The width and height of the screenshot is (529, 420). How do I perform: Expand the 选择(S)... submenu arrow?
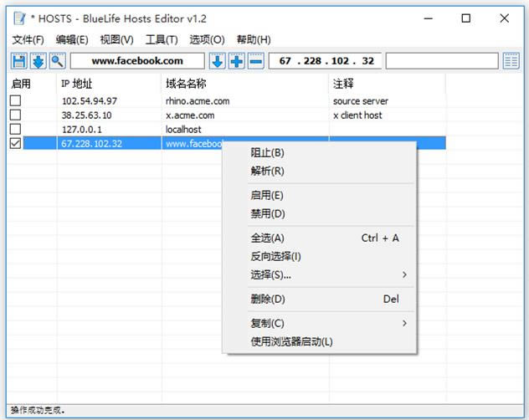coord(404,275)
